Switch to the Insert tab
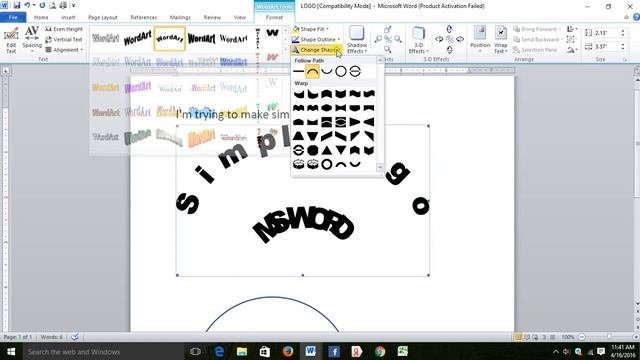640x360 pixels. tap(68, 18)
